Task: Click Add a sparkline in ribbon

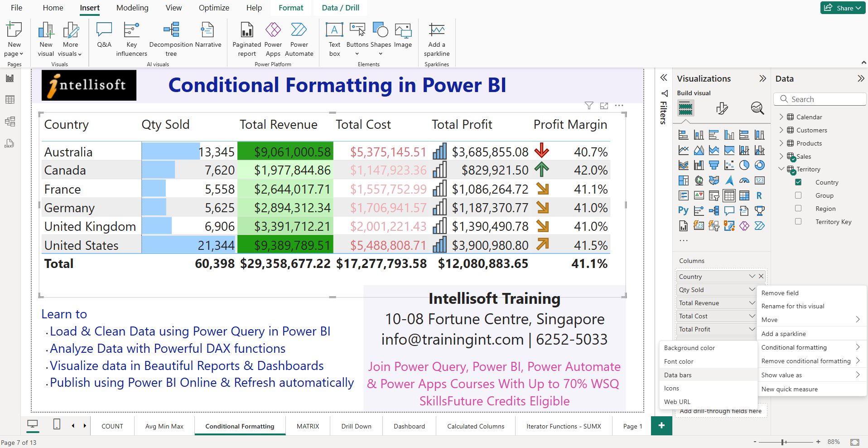Action: coord(437,39)
